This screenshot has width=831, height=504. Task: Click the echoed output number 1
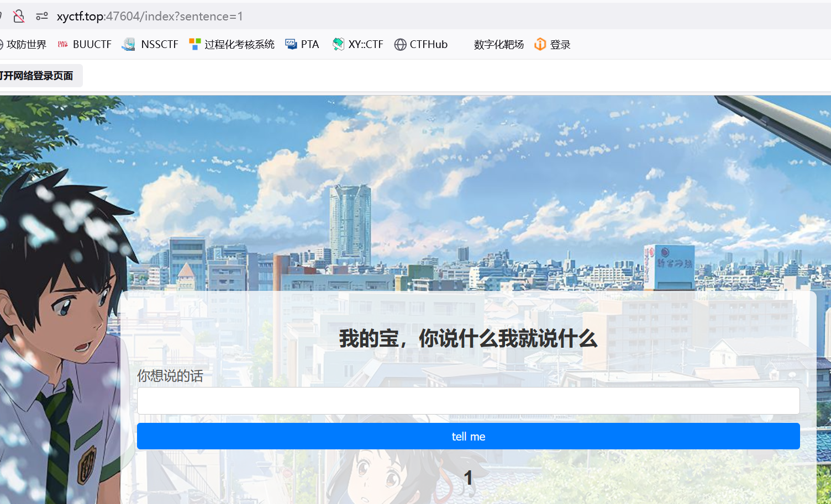coord(468,478)
